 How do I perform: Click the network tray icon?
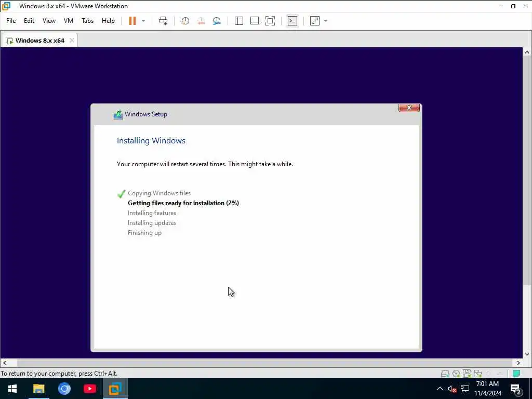click(465, 389)
